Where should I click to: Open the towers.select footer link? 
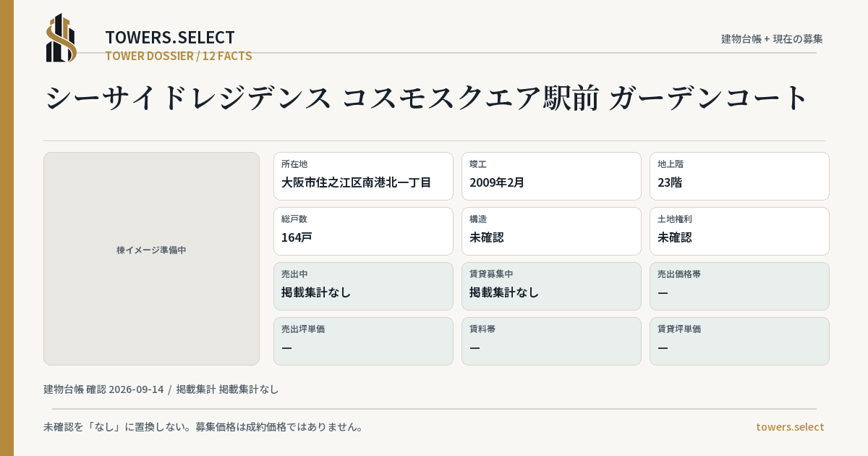(790, 426)
